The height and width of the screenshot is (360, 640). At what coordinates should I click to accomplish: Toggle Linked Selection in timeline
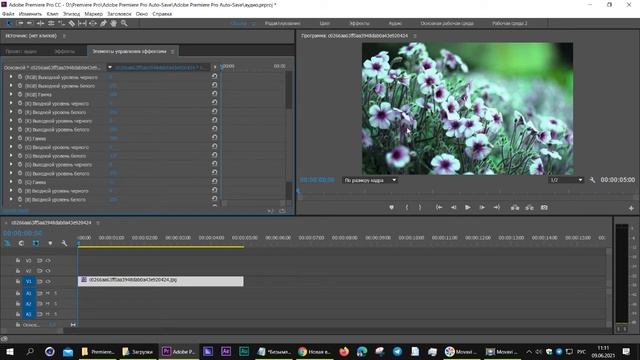(36, 243)
